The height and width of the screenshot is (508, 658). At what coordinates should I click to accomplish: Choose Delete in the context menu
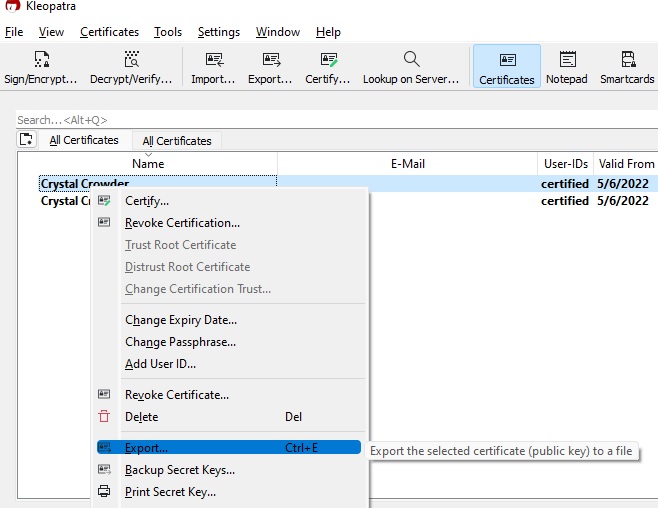229,417
